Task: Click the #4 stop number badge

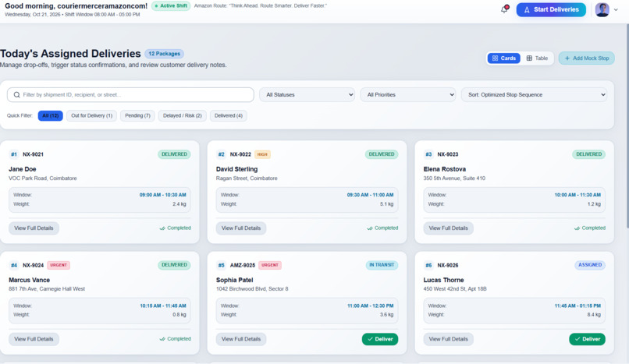Action: click(x=14, y=265)
